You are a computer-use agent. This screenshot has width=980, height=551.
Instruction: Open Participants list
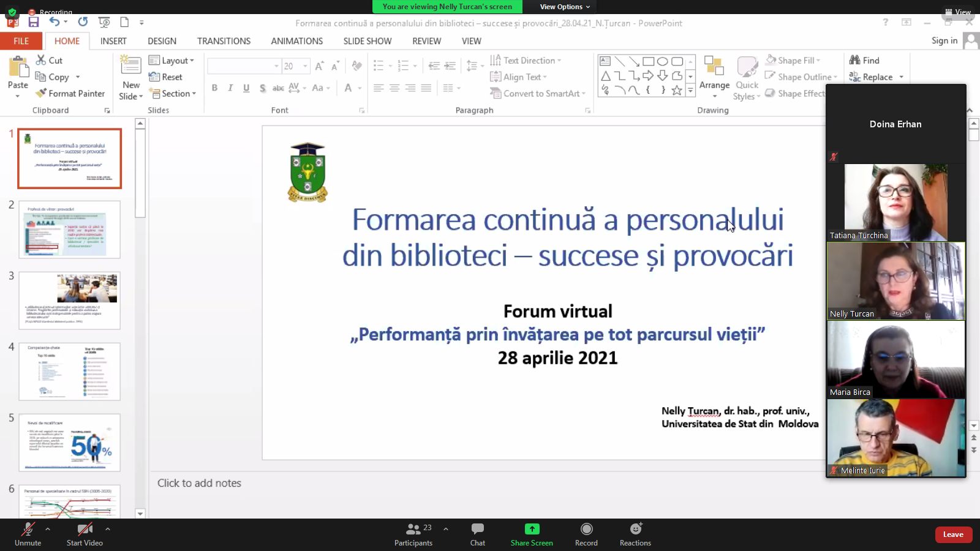413,534
